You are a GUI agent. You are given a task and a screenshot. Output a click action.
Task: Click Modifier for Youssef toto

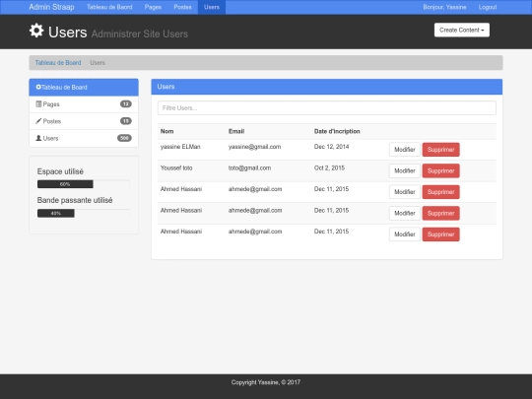point(405,170)
